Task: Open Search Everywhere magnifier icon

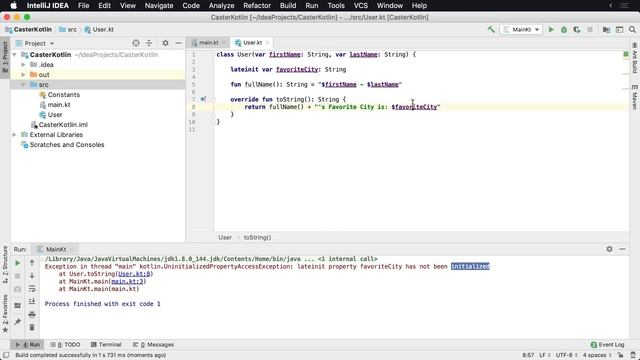Action: [632, 29]
